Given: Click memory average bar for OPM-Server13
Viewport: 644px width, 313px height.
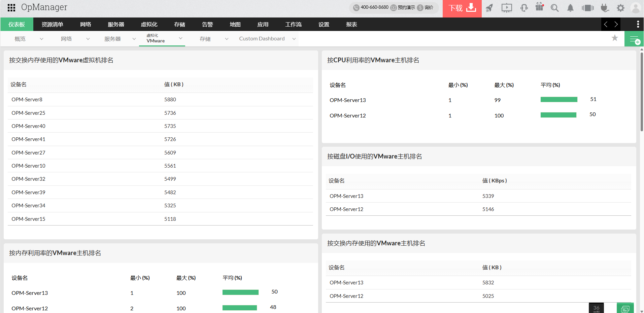Looking at the screenshot, I should (240, 292).
